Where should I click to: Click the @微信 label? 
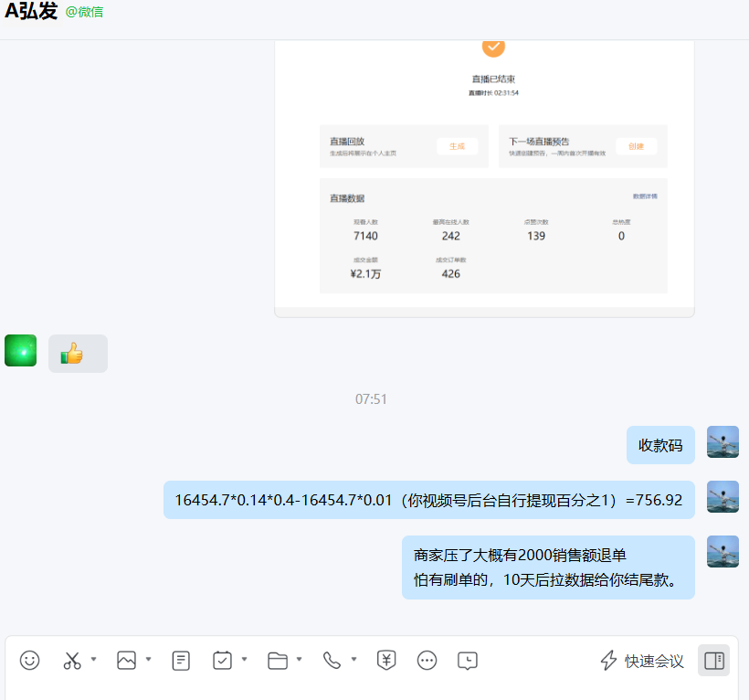click(84, 12)
